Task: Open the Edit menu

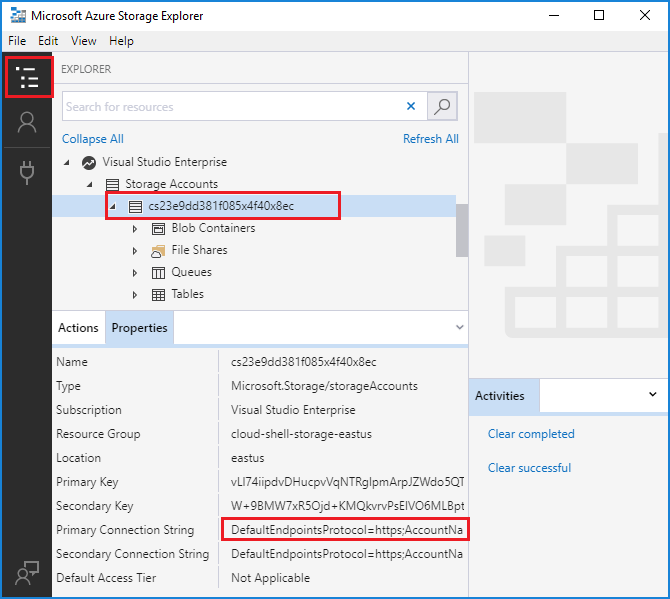Action: coord(48,41)
